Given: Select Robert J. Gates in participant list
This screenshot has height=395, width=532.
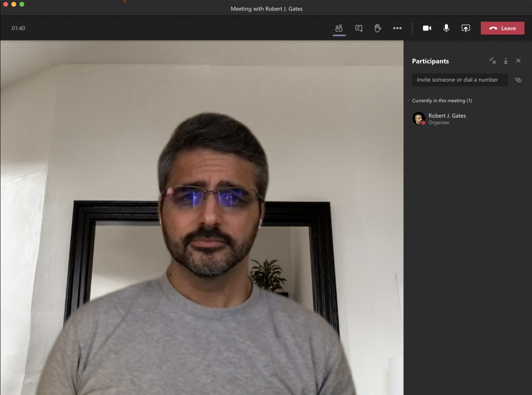Looking at the screenshot, I should coord(468,119).
